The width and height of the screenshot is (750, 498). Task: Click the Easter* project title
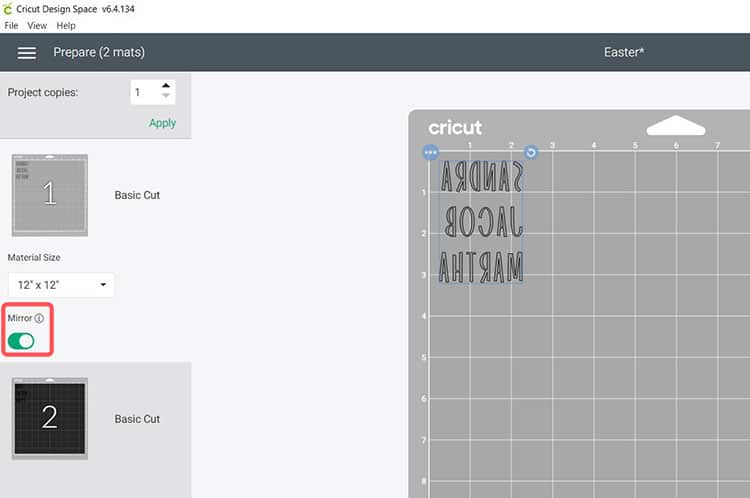pyautogui.click(x=624, y=52)
